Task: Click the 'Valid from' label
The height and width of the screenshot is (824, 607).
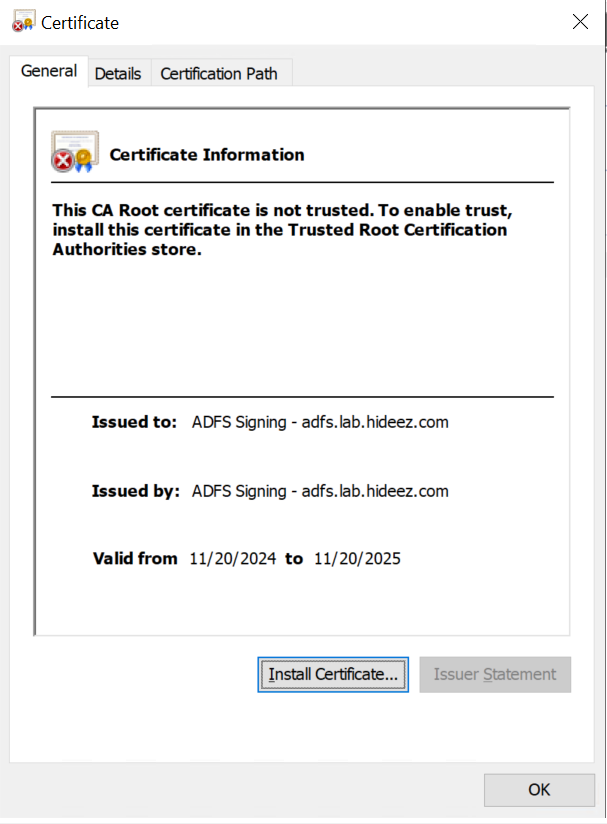Action: 135,559
